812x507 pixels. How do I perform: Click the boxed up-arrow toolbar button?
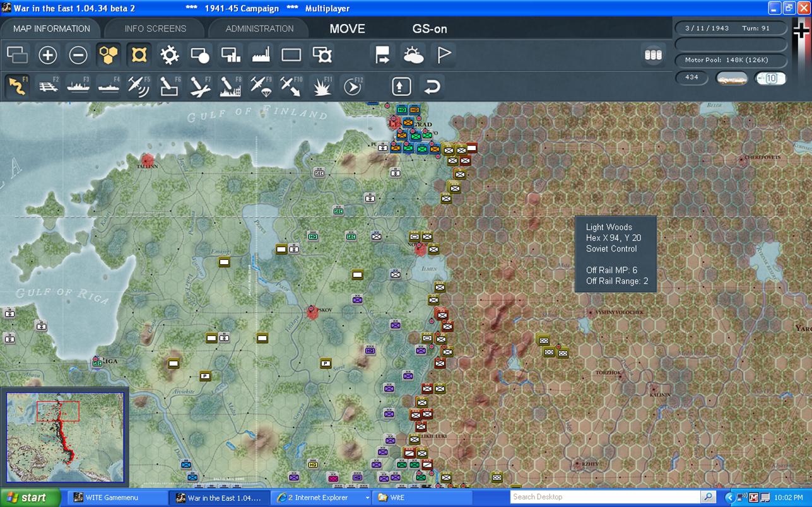click(401, 86)
